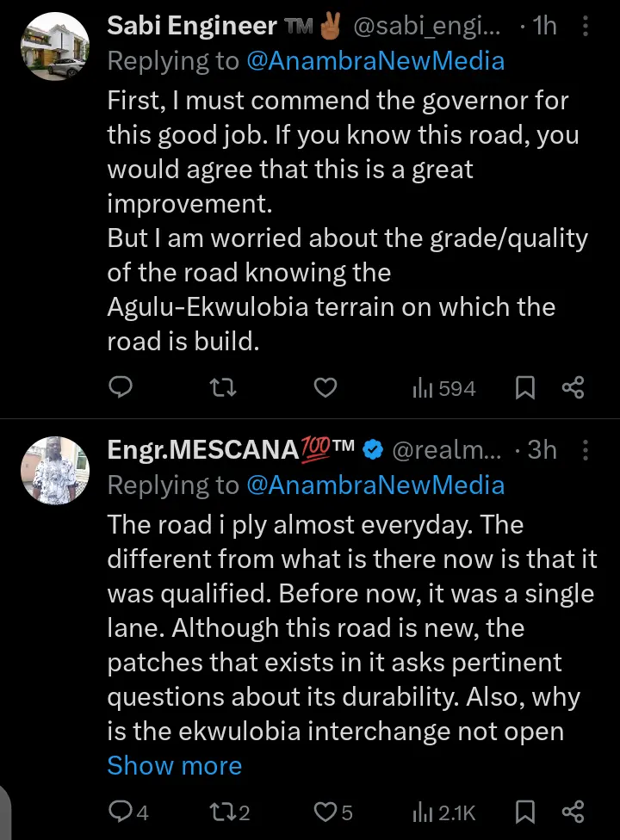620x840 pixels.
Task: Like Engr.MESCANA's tweet with 5 likes
Action: tap(332, 811)
